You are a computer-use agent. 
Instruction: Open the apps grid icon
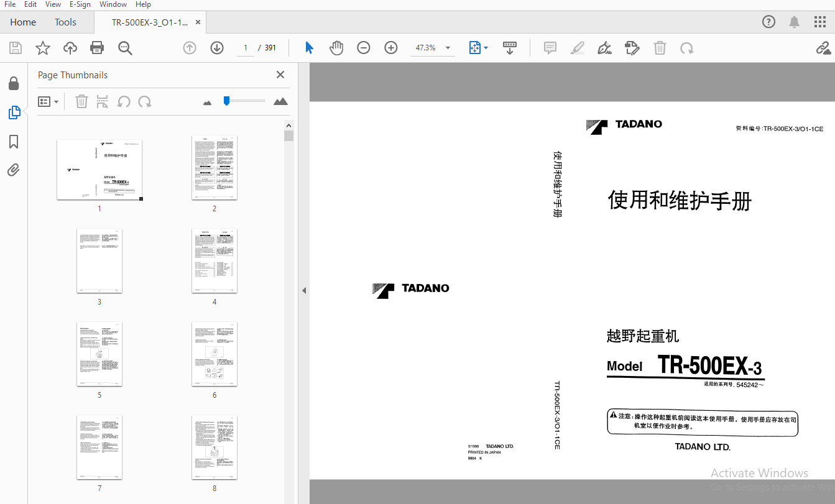click(820, 22)
